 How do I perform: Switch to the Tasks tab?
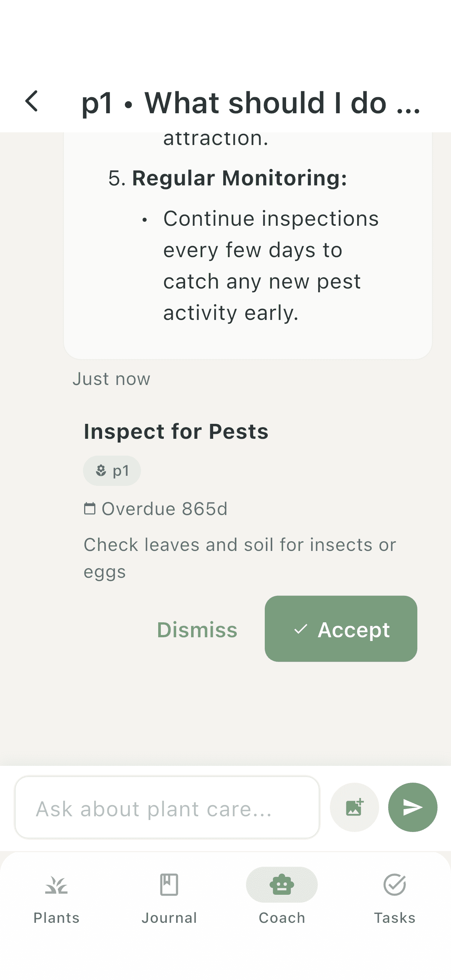[x=395, y=898]
